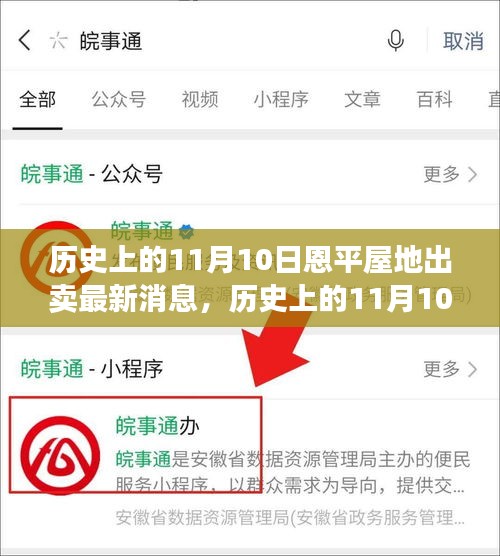Tap the search sparkle icon beside 皖事通
The image size is (500, 556).
coord(58,40)
